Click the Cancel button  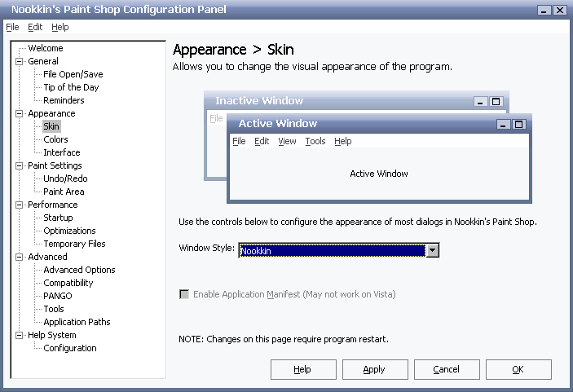point(447,370)
